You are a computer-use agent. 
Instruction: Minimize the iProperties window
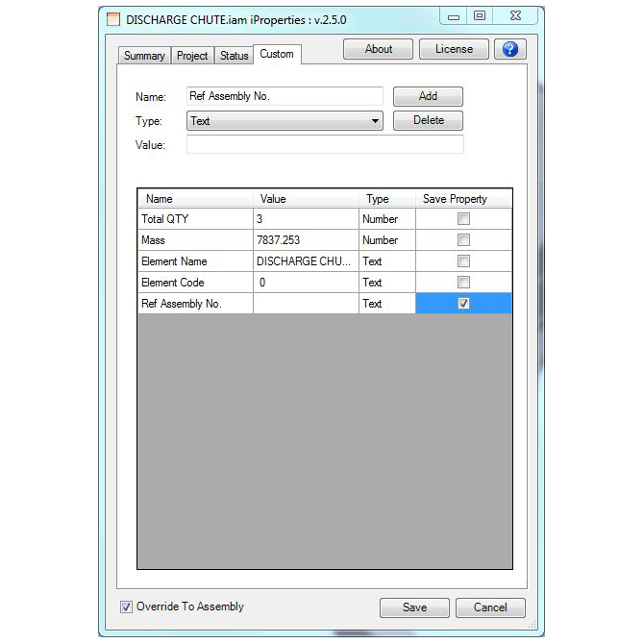click(454, 16)
